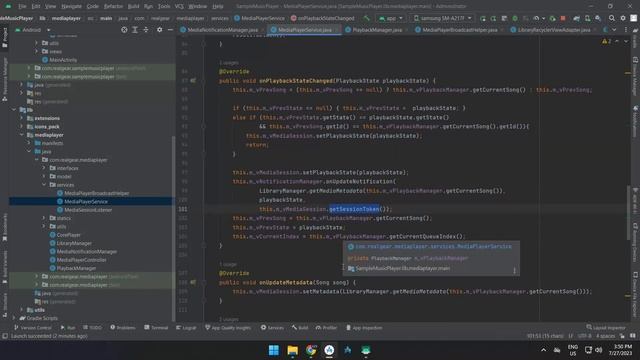The image size is (640, 360).
Task: Click the override gutter icon at onUpdateMetadata
Action: 193,282
